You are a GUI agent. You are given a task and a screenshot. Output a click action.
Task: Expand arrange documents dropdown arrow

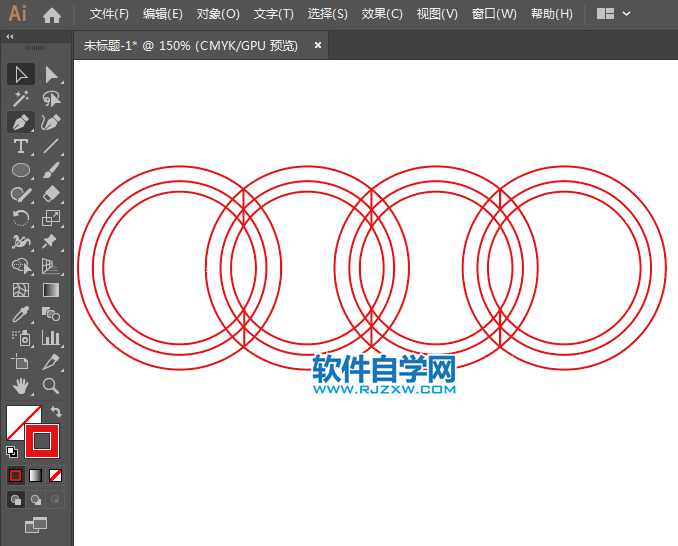point(627,14)
